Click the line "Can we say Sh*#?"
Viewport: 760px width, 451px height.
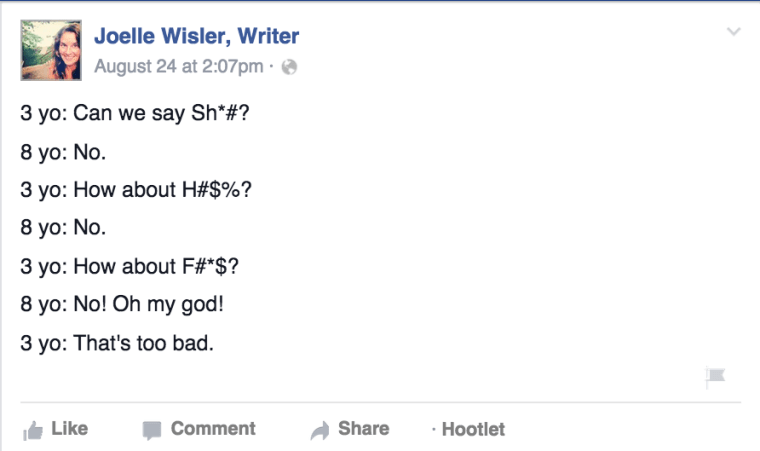point(135,114)
